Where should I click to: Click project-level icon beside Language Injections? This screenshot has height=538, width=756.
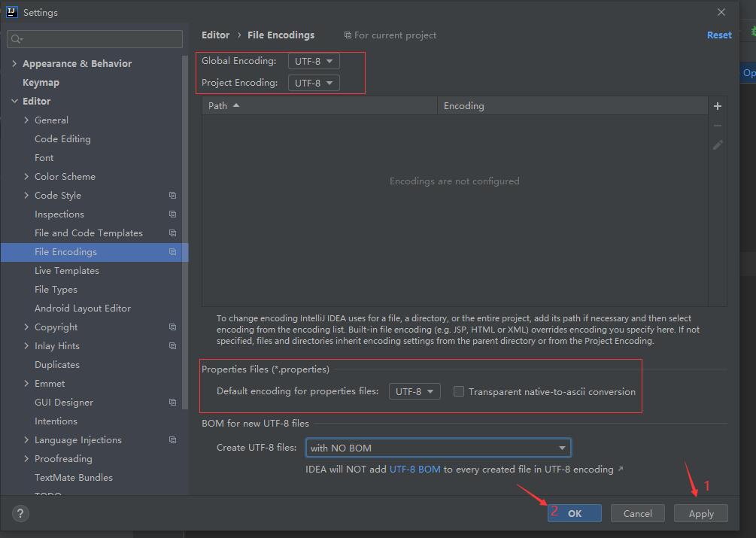coord(172,439)
